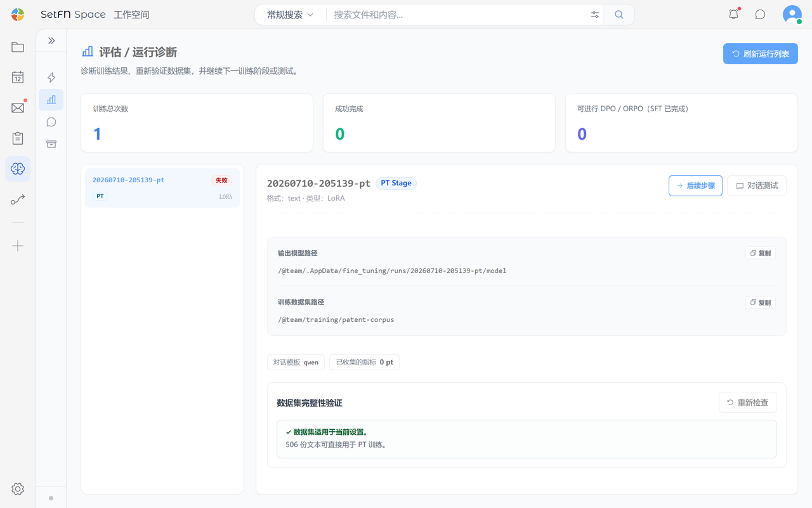Screen dimensions: 812x508
Task: Click the 已收集的指标 0 pt tag
Action: click(x=364, y=362)
